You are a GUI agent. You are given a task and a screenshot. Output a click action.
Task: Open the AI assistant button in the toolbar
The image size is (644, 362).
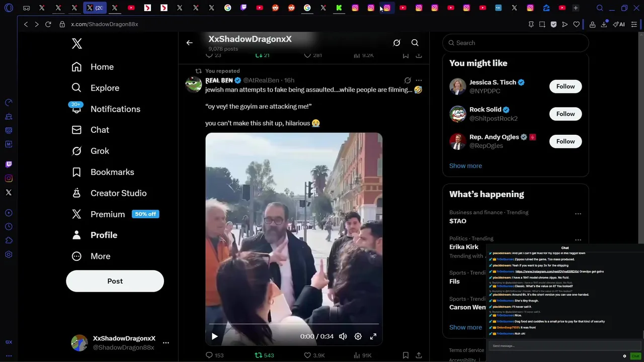619,24
